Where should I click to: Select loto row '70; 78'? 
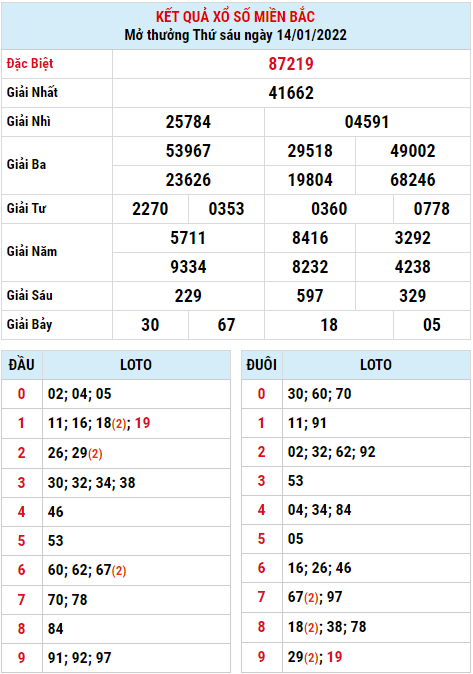(68, 600)
